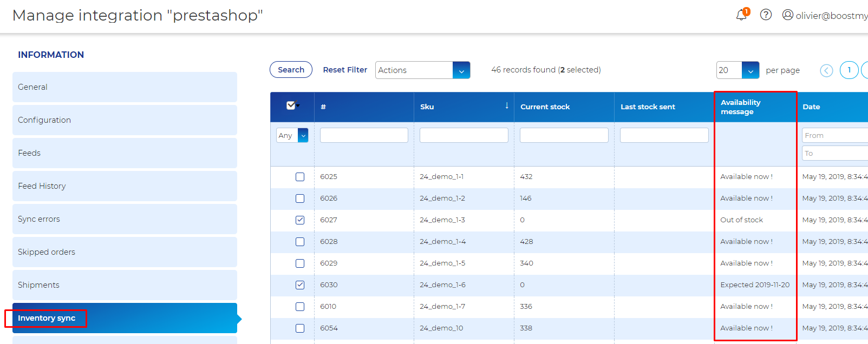The height and width of the screenshot is (344, 868).
Task: Click Sku cell 24_demo_1-6
Action: click(442, 285)
